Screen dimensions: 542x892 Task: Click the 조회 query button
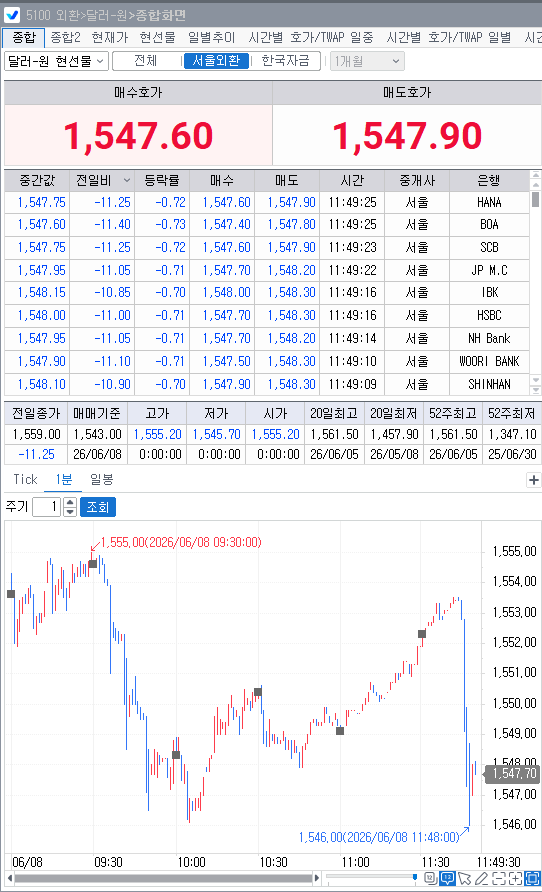[98, 507]
